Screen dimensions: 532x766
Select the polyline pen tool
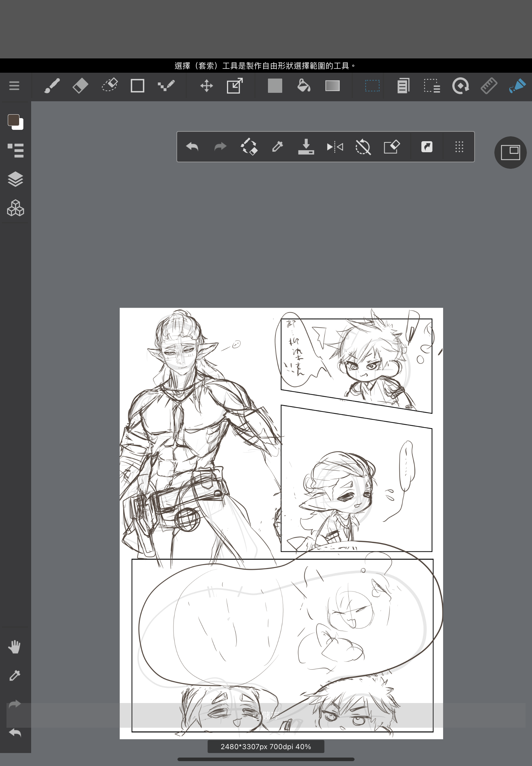(166, 86)
